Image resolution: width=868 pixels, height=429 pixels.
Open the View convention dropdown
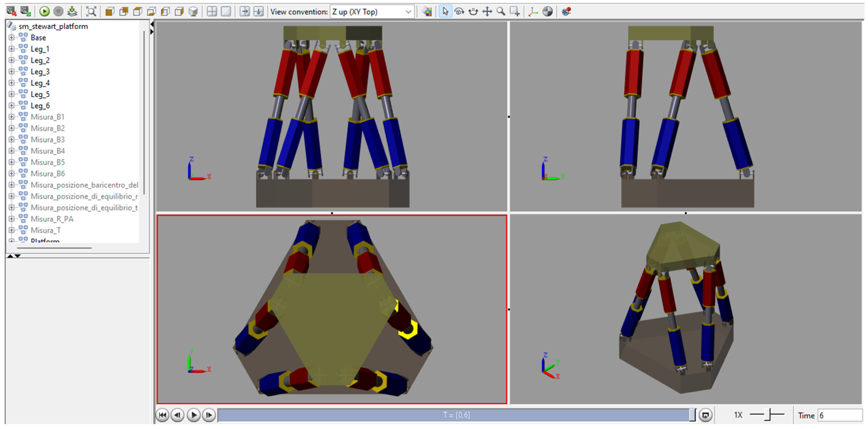408,12
